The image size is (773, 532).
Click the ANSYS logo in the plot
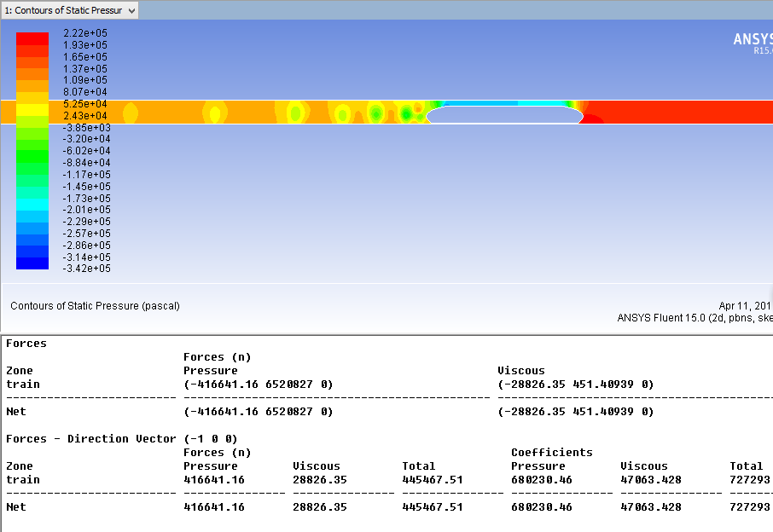click(753, 39)
